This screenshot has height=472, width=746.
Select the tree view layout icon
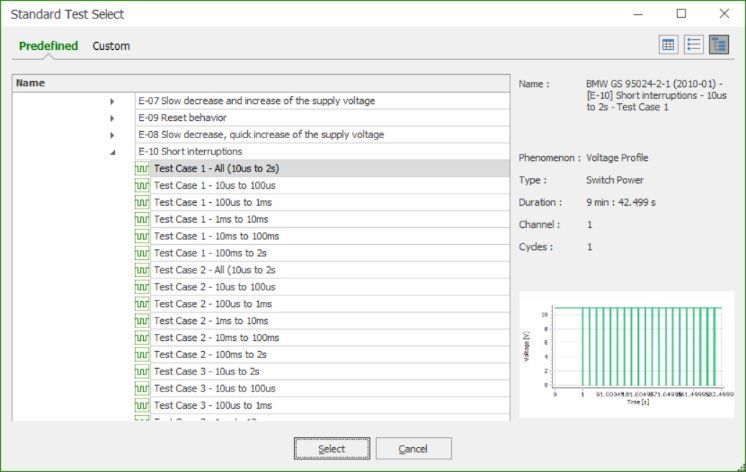(719, 45)
